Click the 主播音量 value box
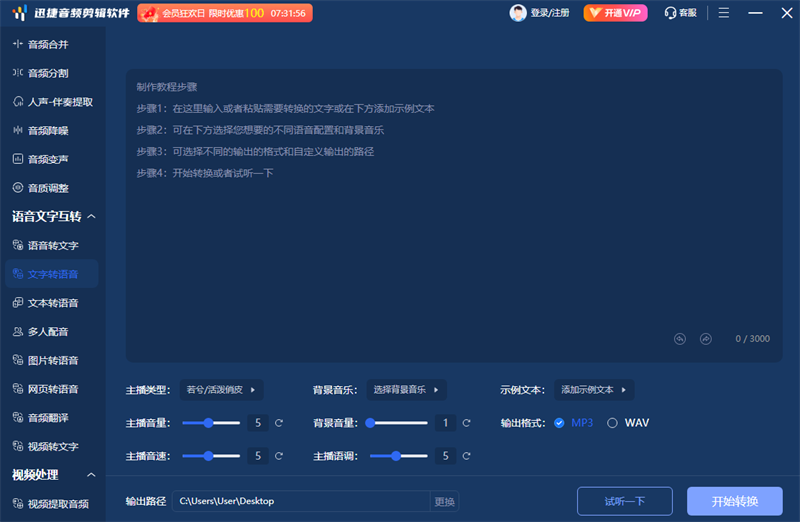Image resolution: width=800 pixels, height=522 pixels. 258,423
